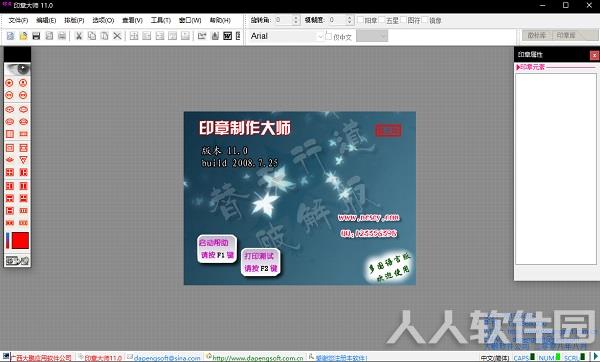This screenshot has width=600, height=362.
Task: Click the Delete X toolbar icon
Action: [x=117, y=36]
